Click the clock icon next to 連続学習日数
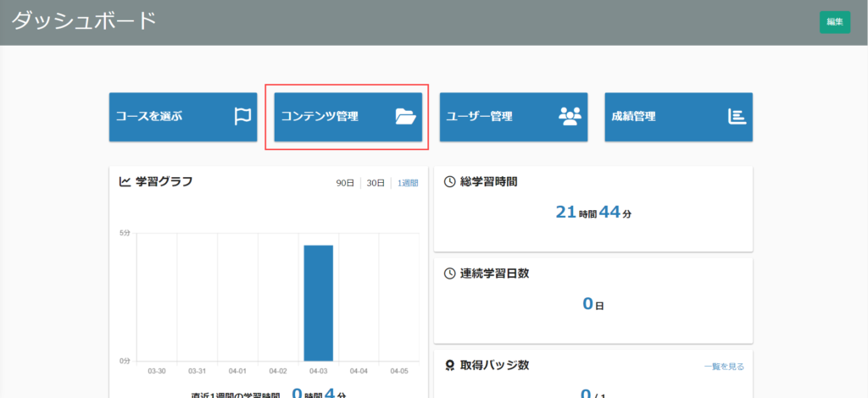 click(x=449, y=274)
